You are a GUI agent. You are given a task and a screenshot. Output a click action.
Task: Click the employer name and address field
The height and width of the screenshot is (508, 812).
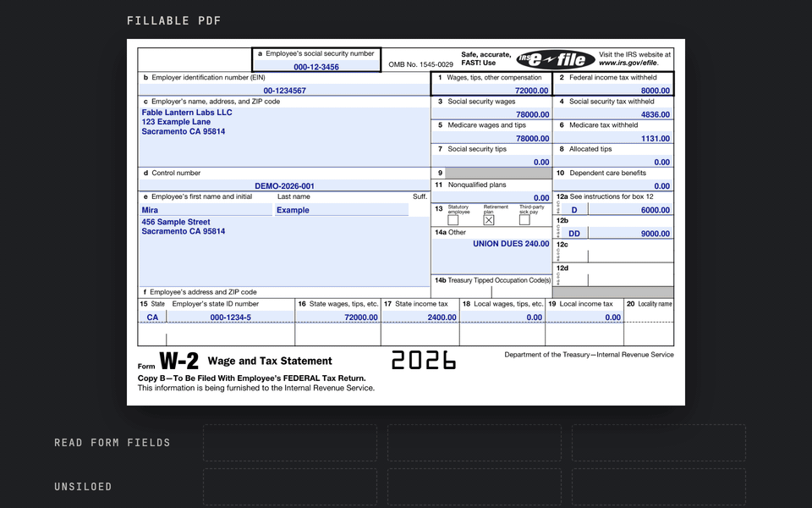tap(284, 137)
